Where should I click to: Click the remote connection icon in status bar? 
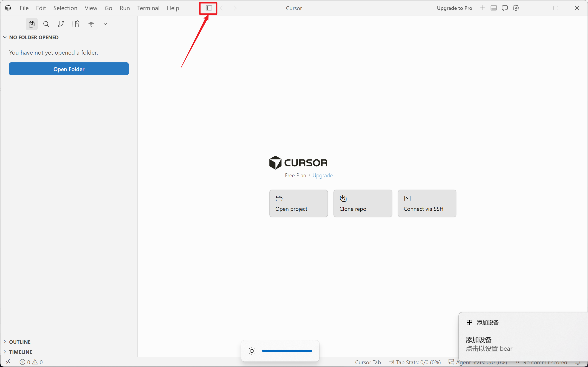click(8, 362)
